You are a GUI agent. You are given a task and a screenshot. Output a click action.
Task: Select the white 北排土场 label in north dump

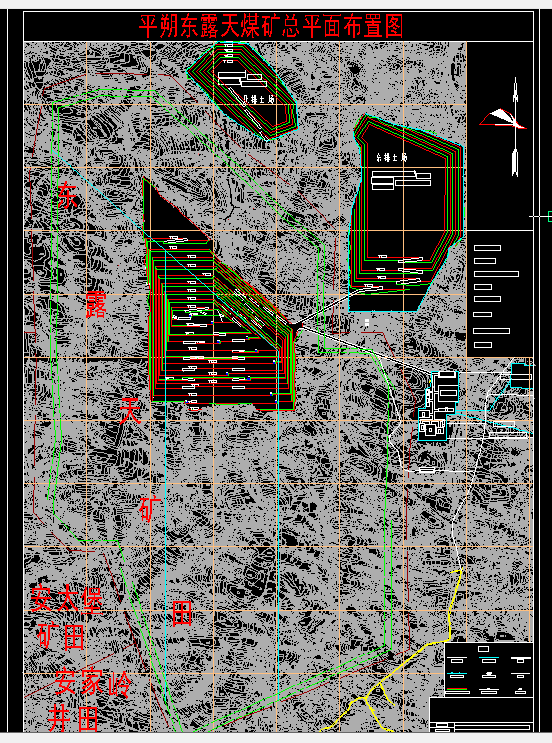point(260,100)
